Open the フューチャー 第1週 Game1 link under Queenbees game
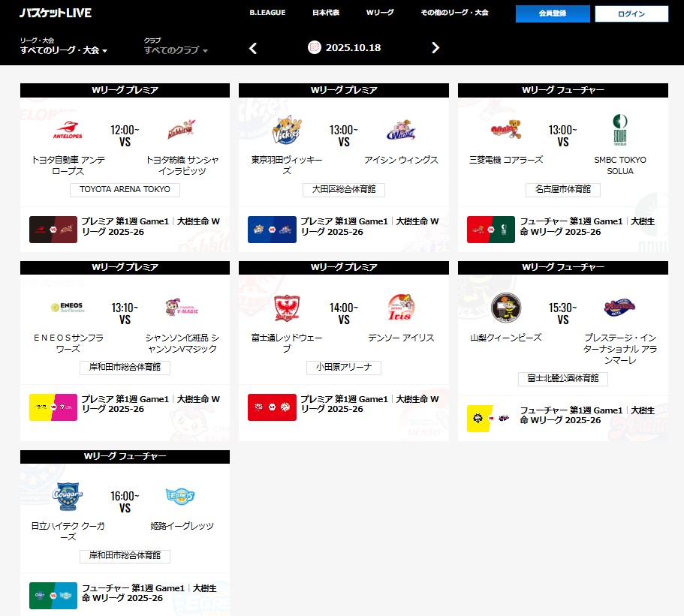684x616 pixels. (587, 416)
